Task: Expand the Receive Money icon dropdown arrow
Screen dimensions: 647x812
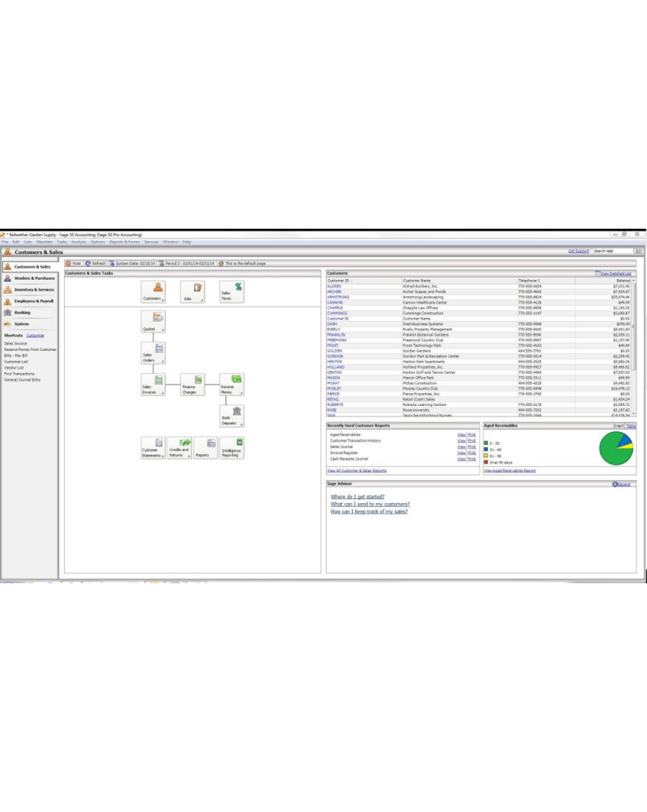Action: click(241, 393)
